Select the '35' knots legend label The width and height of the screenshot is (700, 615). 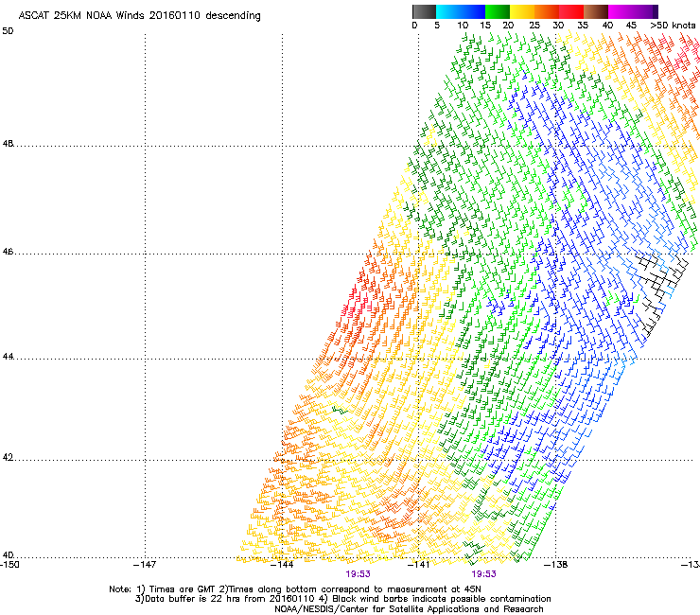583,26
